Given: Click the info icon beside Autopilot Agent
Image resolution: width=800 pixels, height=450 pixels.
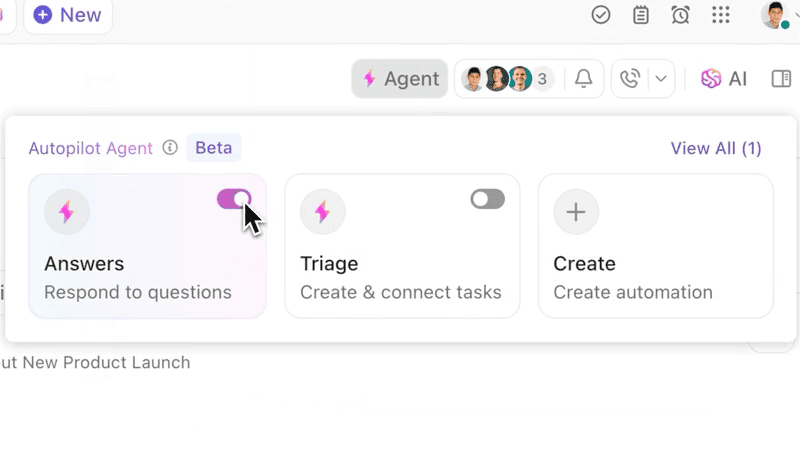Looking at the screenshot, I should click(170, 148).
